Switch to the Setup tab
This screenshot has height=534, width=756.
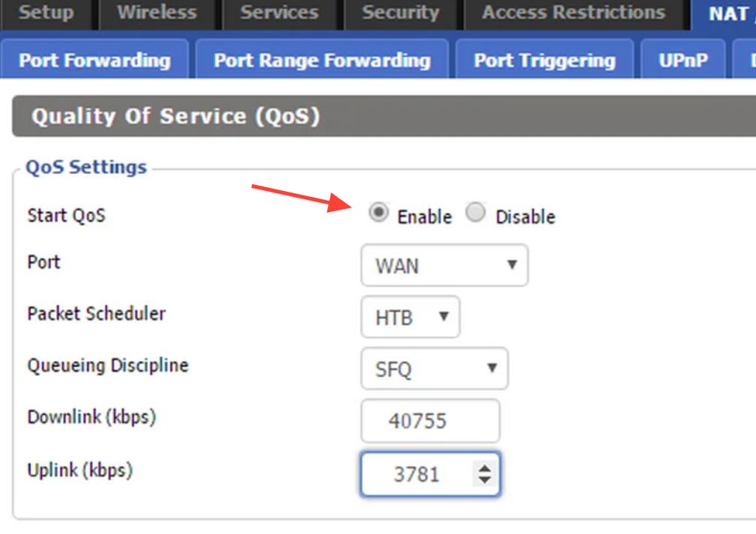(x=46, y=13)
